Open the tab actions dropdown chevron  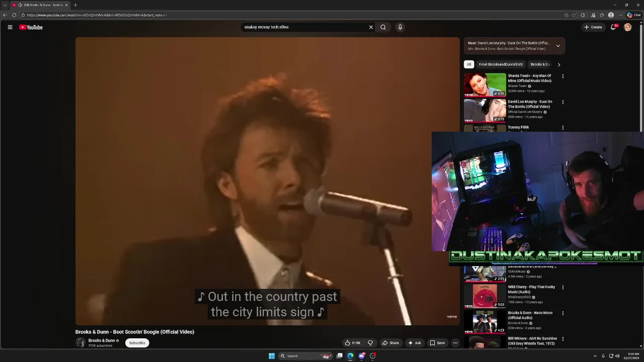[5, 5]
